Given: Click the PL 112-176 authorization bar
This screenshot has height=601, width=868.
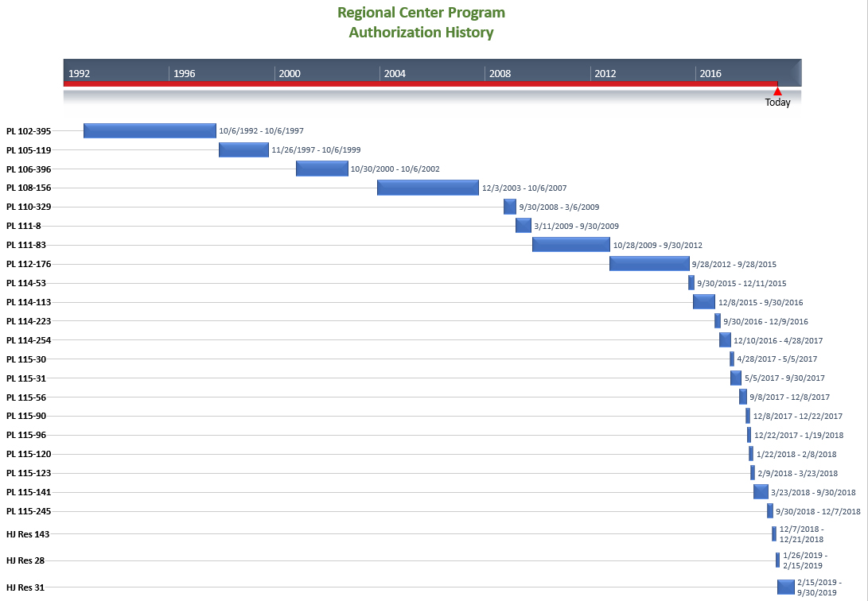Looking at the screenshot, I should click(x=649, y=264).
